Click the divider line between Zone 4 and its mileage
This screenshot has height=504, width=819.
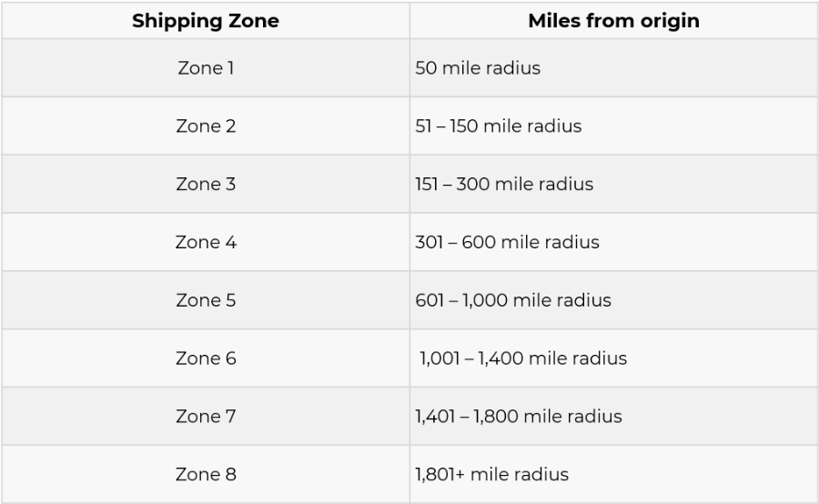[409, 243]
